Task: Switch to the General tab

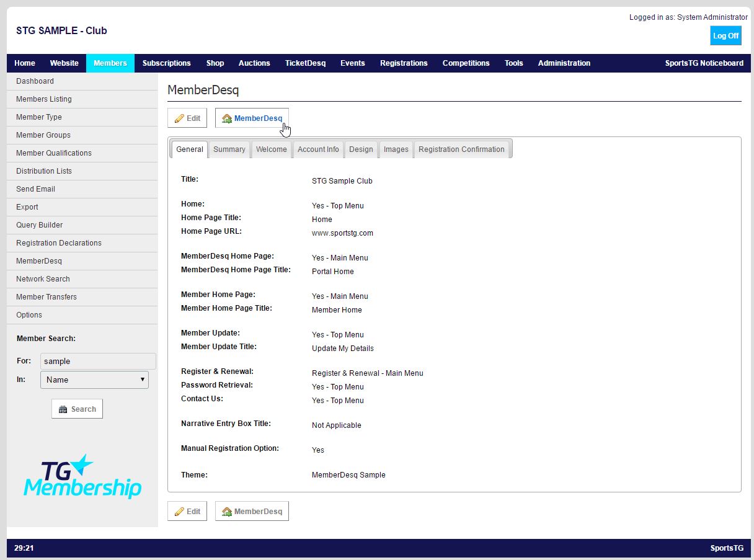Action: [x=190, y=149]
